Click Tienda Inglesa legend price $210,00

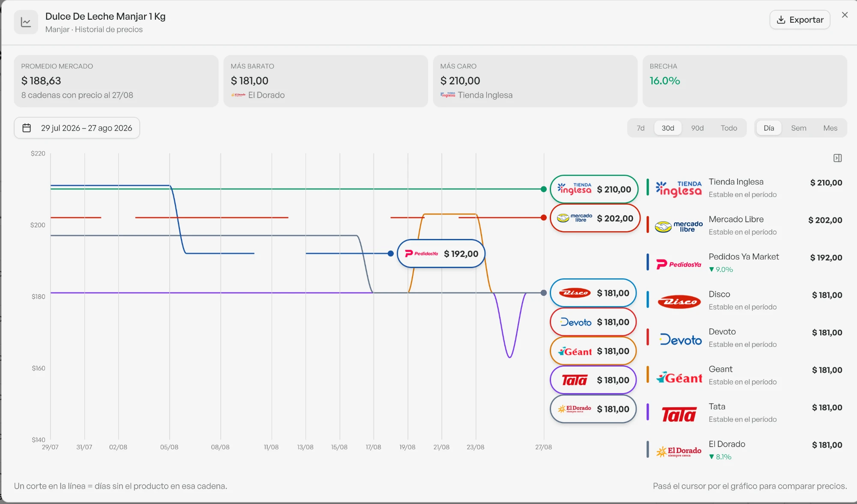click(x=826, y=183)
